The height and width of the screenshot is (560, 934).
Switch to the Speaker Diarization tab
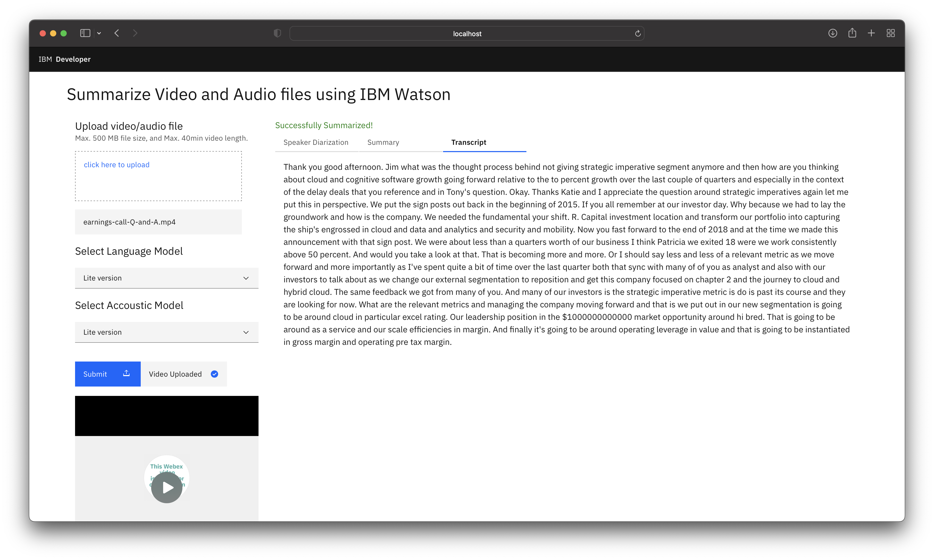point(316,142)
